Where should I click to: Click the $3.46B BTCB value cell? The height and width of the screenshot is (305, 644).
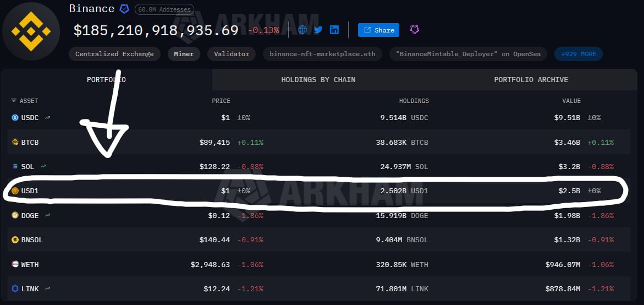pyautogui.click(x=567, y=142)
